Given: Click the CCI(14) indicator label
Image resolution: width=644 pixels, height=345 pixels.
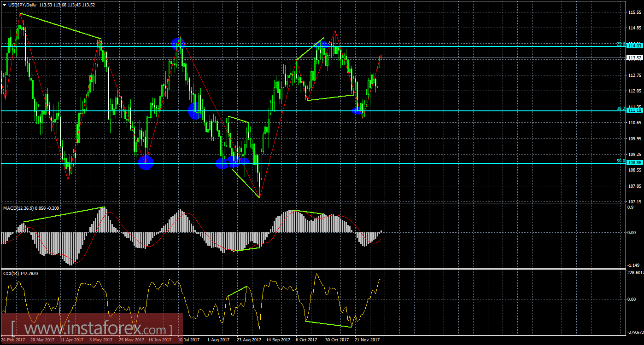Looking at the screenshot, I should [11, 273].
